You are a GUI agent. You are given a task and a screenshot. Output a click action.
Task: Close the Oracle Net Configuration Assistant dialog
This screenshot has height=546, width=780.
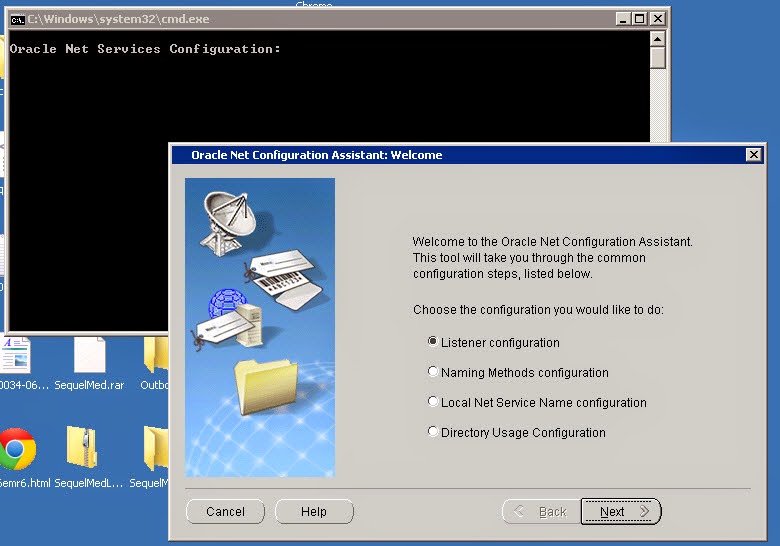pyautogui.click(x=754, y=155)
